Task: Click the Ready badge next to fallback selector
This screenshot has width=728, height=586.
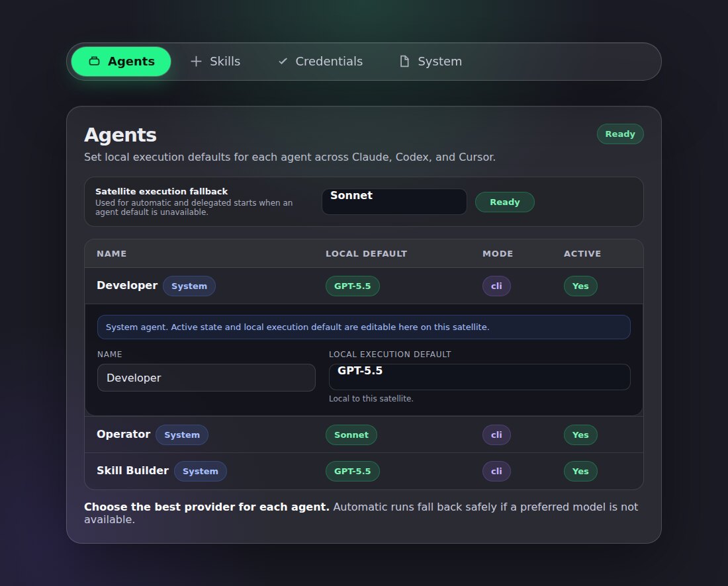Action: [x=505, y=202]
